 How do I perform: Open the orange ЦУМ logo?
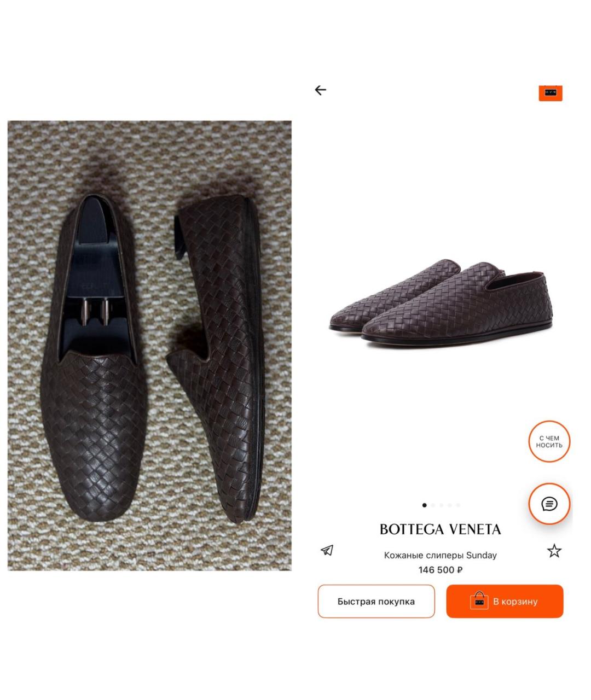551,94
